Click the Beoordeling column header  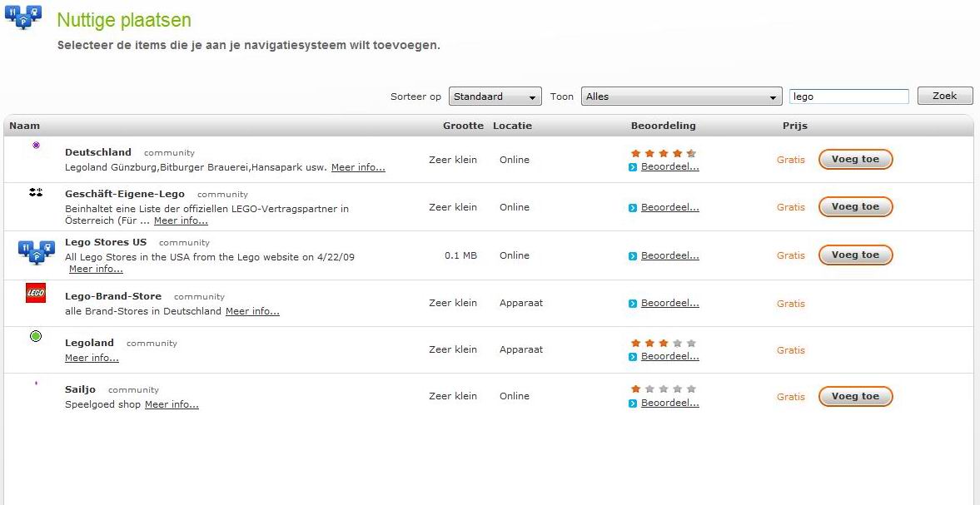click(x=663, y=126)
